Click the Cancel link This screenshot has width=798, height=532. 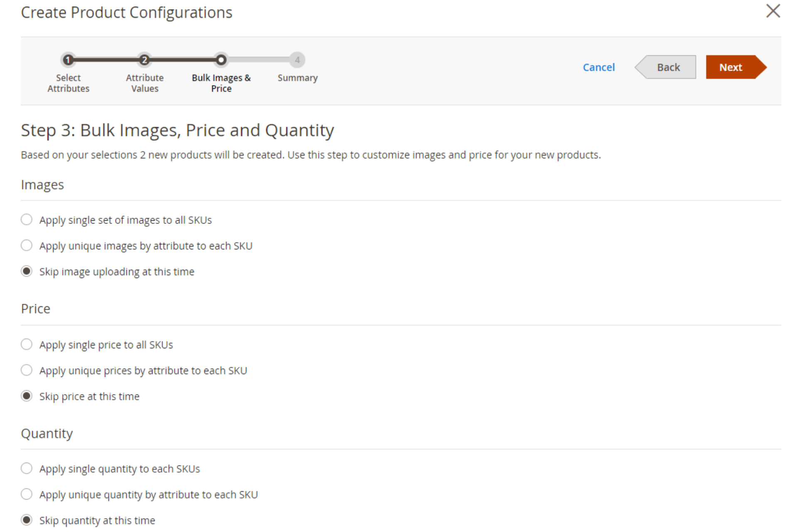click(x=598, y=67)
